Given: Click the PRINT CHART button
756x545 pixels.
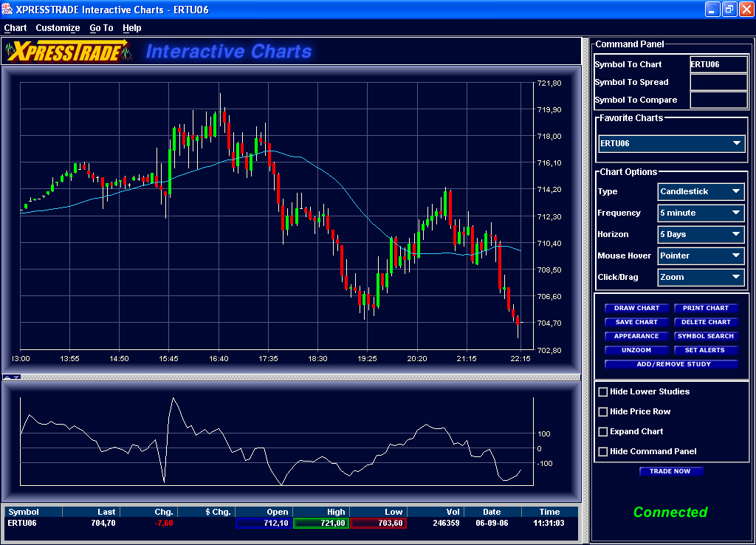Looking at the screenshot, I should [x=706, y=308].
